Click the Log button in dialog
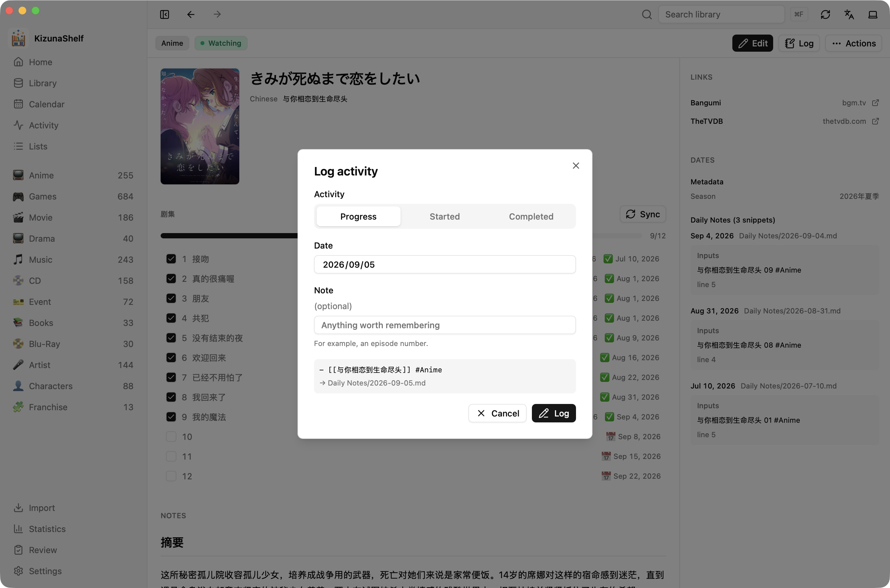890x588 pixels. click(x=553, y=413)
